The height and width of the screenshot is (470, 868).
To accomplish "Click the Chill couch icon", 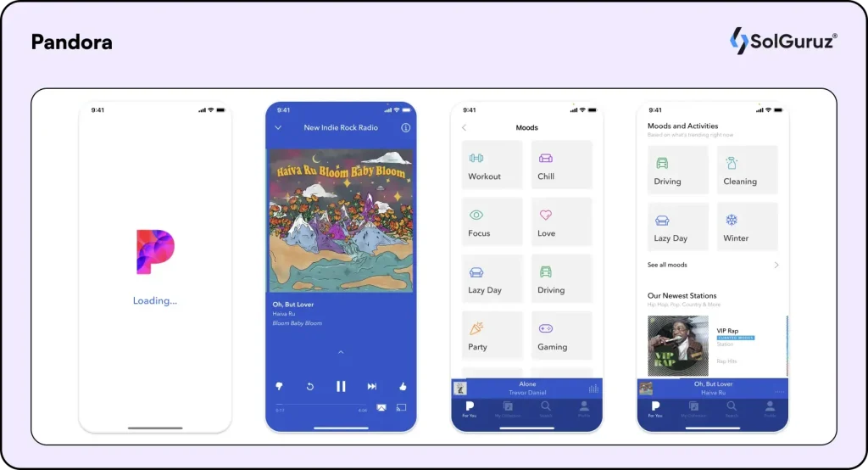I will 546,158.
